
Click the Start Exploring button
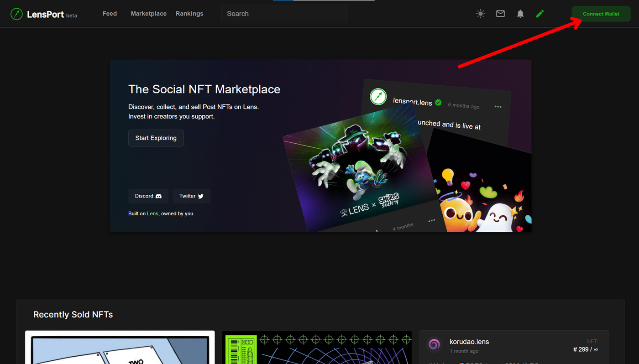pyautogui.click(x=156, y=138)
